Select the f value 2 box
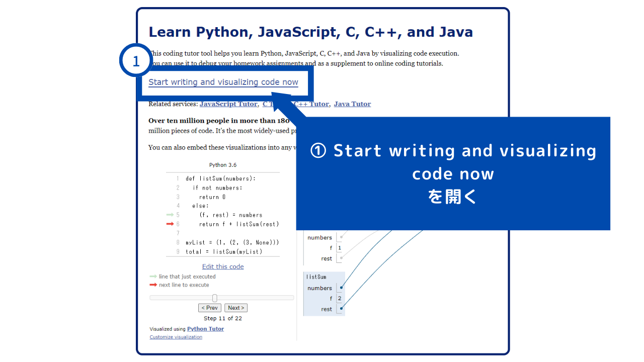The height and width of the screenshot is (362, 644). (x=340, y=299)
